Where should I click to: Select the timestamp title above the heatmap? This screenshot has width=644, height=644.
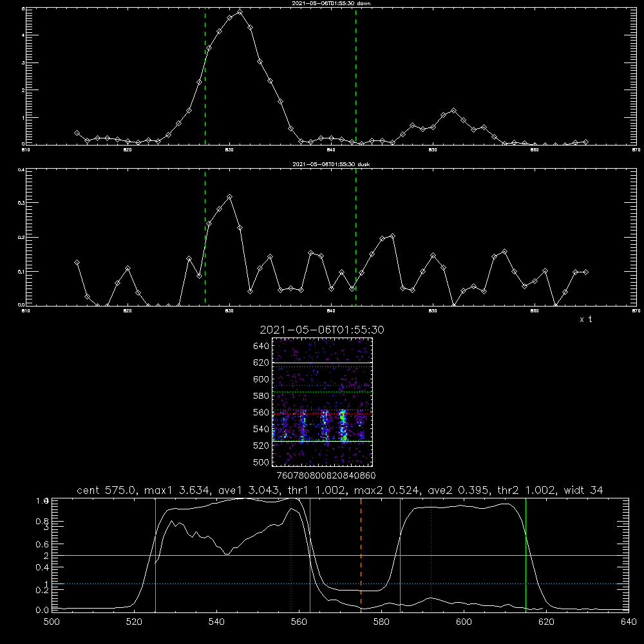coord(322,330)
